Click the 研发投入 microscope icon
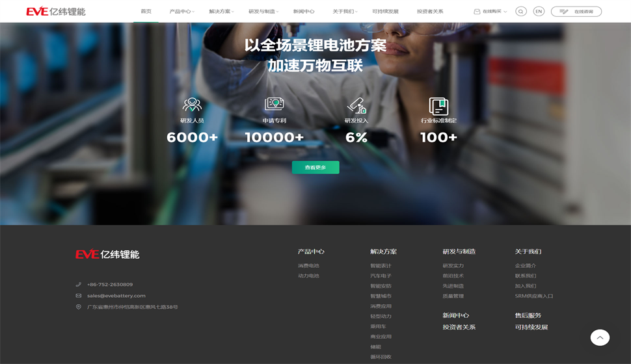 pos(356,105)
